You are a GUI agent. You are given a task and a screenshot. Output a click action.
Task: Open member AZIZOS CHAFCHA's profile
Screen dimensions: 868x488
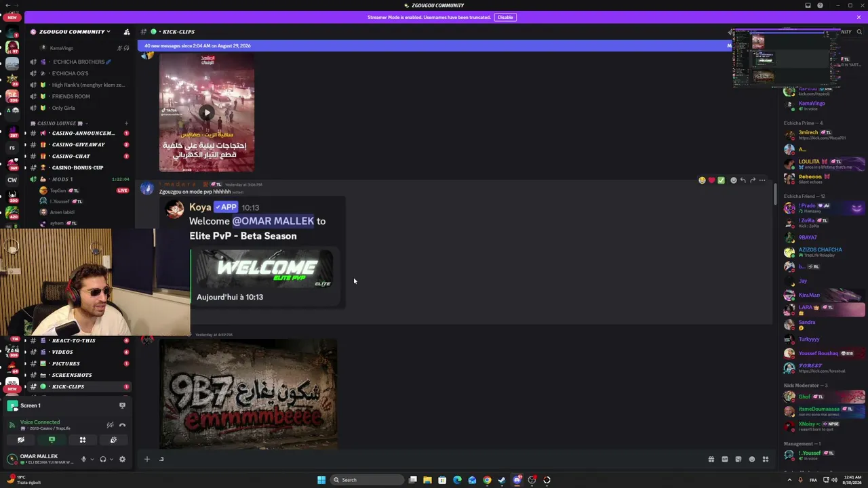824,252
